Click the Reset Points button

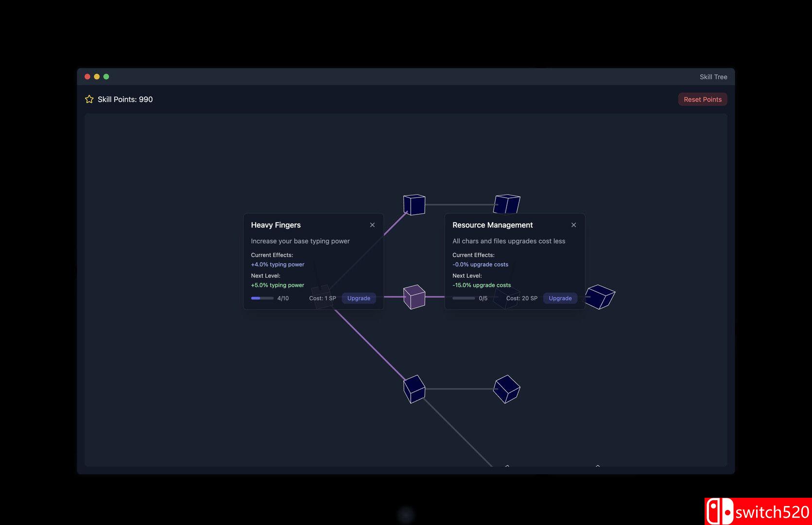coord(702,99)
